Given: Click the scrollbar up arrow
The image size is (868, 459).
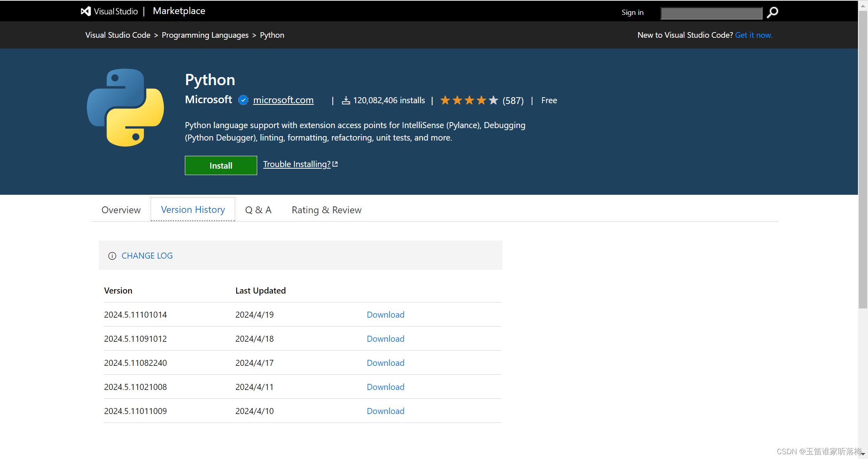Looking at the screenshot, I should pyautogui.click(x=863, y=5).
